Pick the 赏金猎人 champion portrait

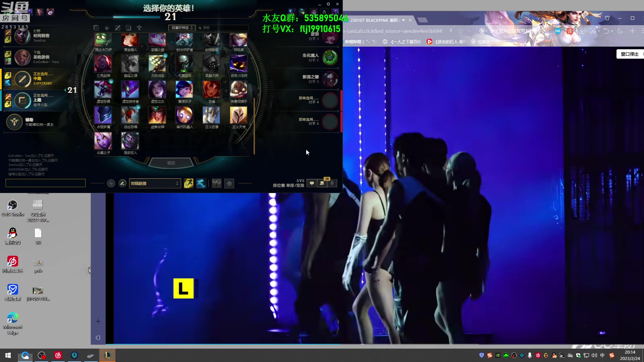[130, 40]
